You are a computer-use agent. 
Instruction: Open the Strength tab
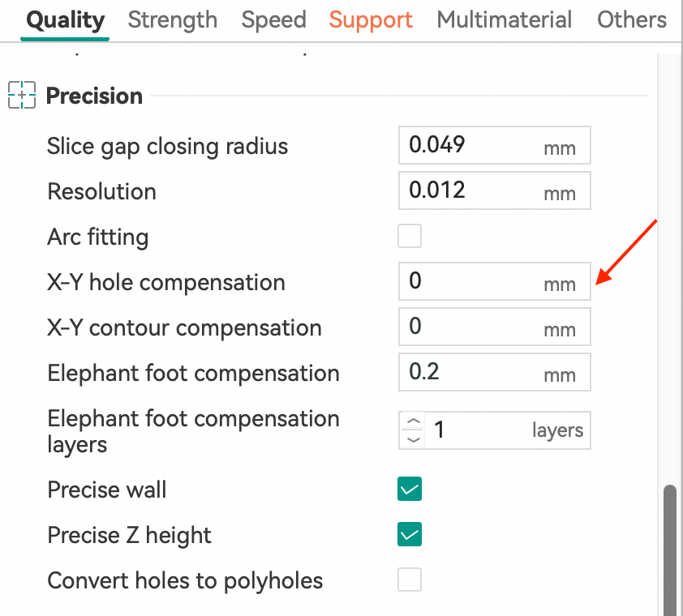[173, 20]
